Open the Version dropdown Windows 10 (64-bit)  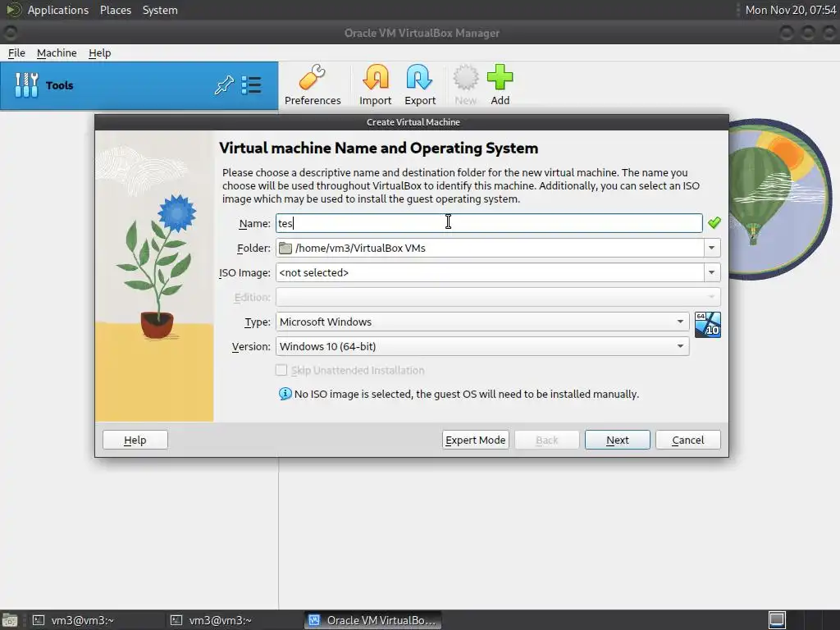click(x=482, y=347)
